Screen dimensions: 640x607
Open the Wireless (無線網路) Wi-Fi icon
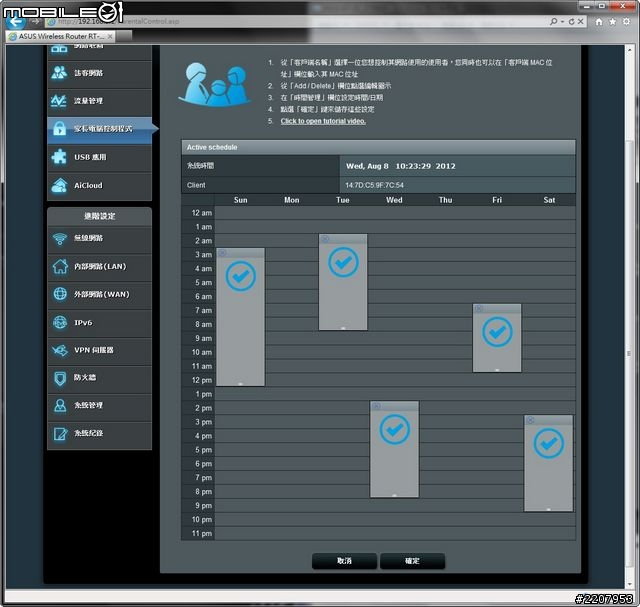pos(61,239)
